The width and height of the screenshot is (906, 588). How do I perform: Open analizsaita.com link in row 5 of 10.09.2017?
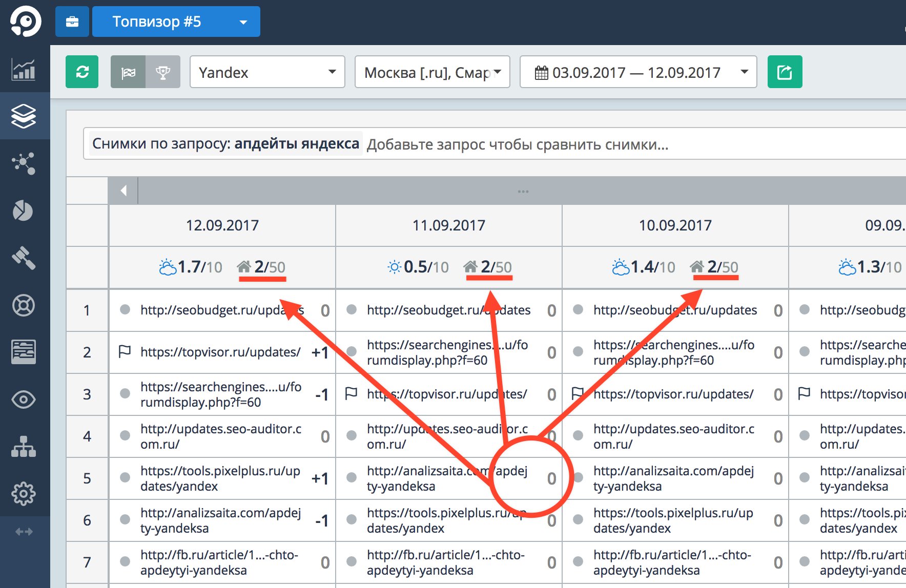(674, 478)
